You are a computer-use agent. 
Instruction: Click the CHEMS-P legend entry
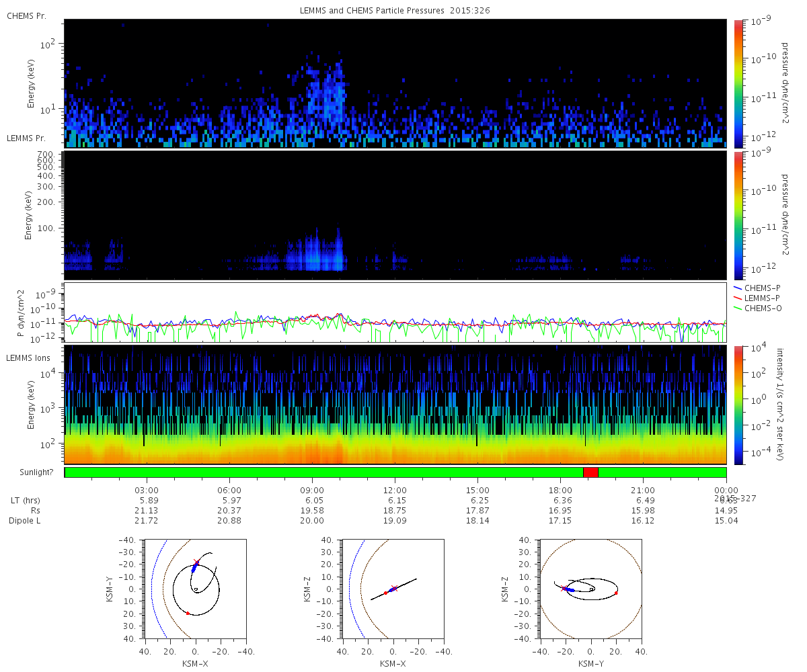tap(759, 288)
